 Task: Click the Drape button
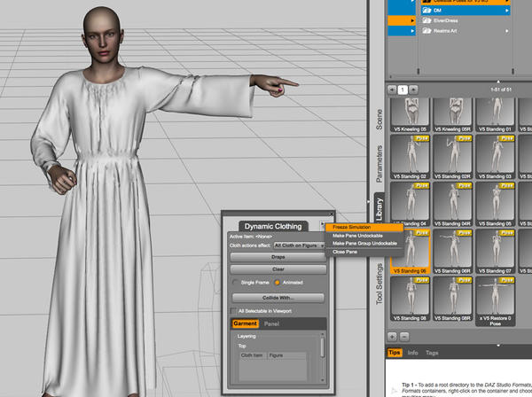pos(278,257)
